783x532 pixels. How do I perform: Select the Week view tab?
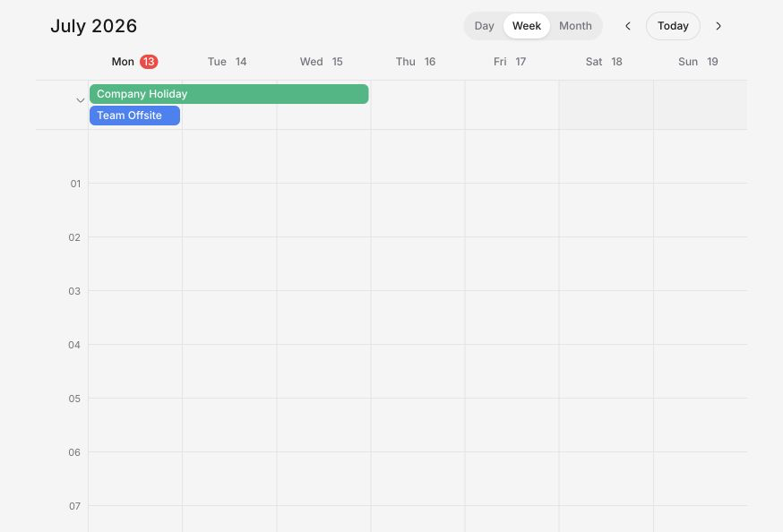point(526,26)
